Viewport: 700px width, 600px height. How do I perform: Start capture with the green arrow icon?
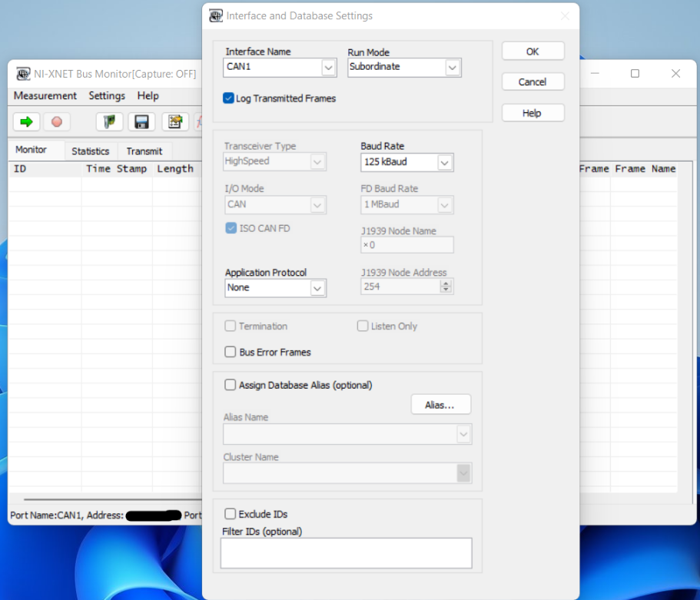26,121
